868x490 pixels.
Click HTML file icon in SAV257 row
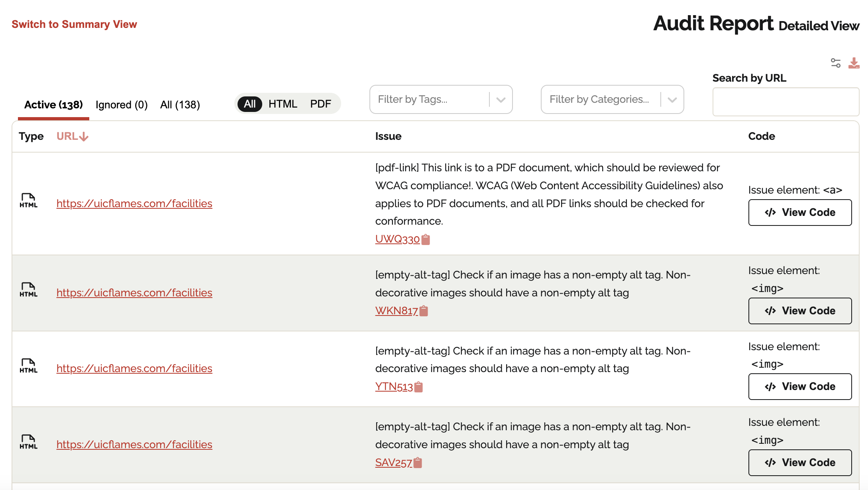coord(29,441)
